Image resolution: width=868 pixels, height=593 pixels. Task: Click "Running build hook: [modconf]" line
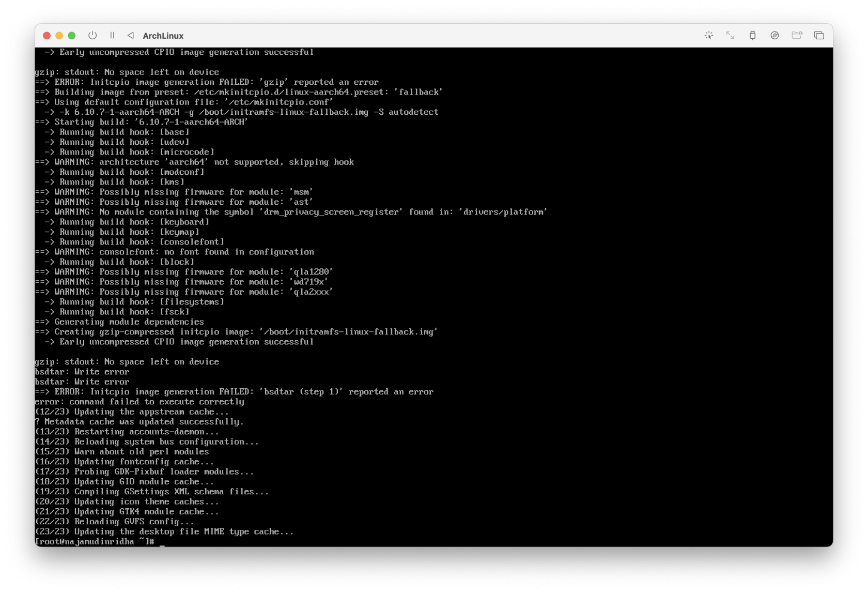tap(125, 172)
